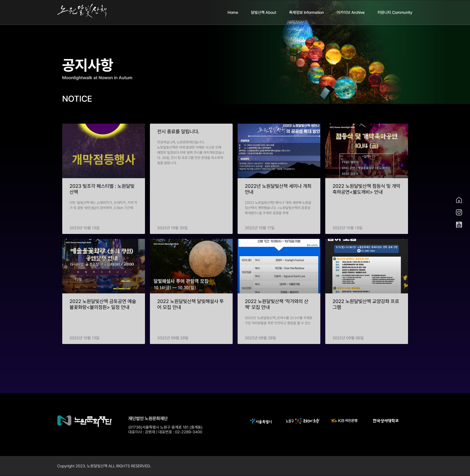470x476 pixels.
Task: Click the 노원구 sponsor logo
Action: pos(302,421)
